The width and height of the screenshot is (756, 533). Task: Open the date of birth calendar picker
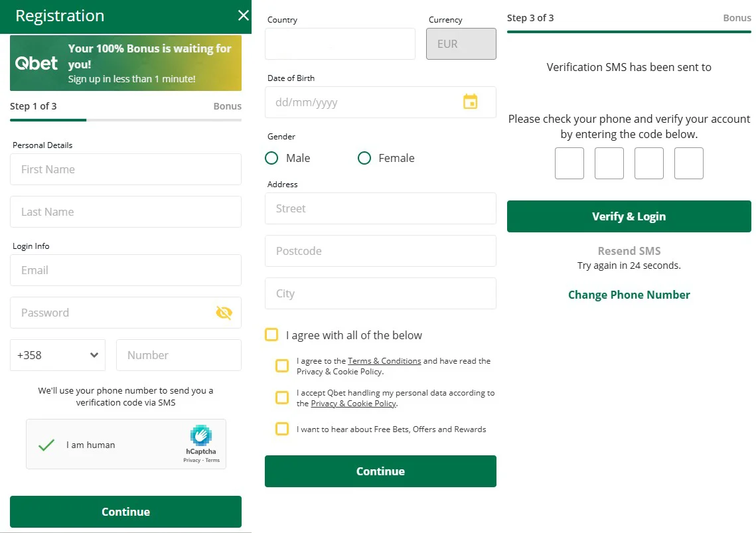pyautogui.click(x=470, y=102)
